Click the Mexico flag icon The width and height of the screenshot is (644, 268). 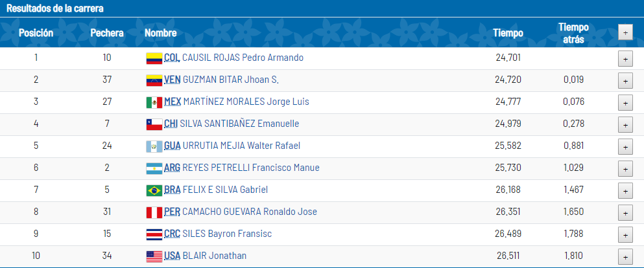click(154, 102)
